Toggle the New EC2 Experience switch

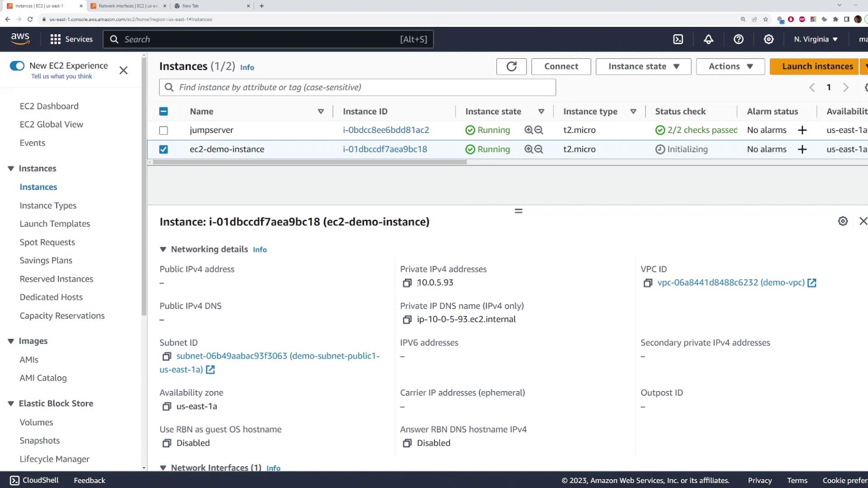pos(17,66)
